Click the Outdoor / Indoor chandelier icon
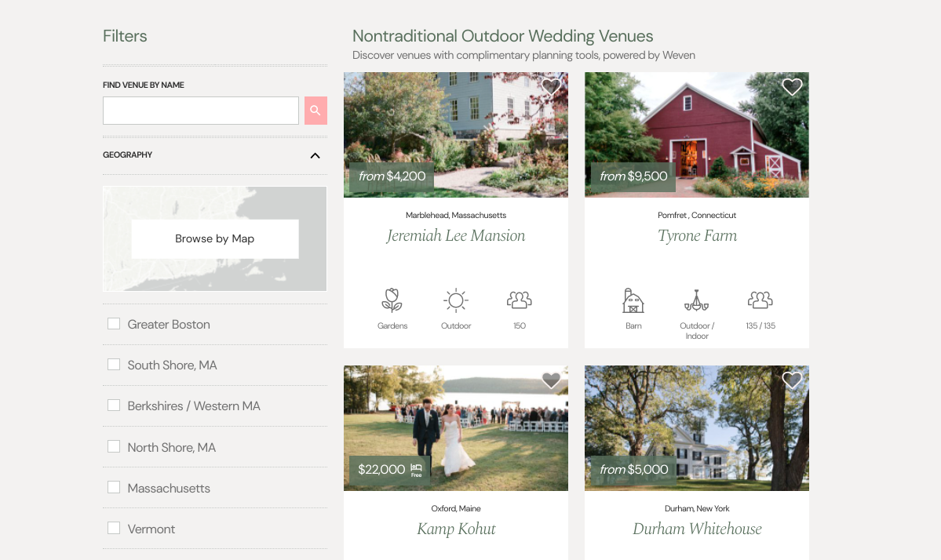This screenshot has width=941, height=560. point(697,300)
